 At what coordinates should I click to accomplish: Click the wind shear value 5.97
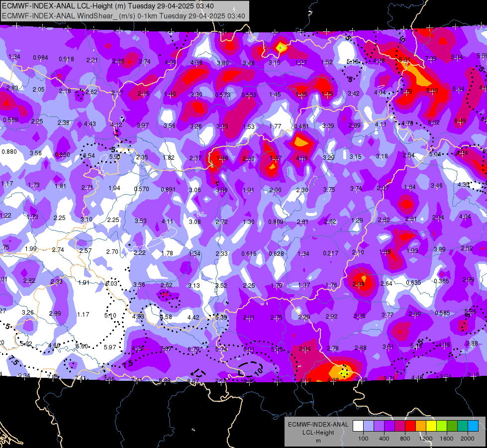109,347
